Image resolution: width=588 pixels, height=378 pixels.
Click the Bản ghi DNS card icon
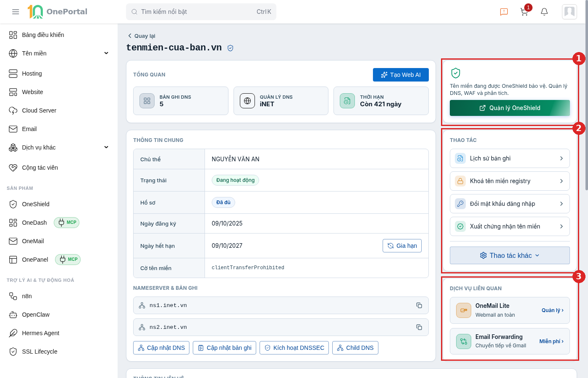click(x=147, y=101)
